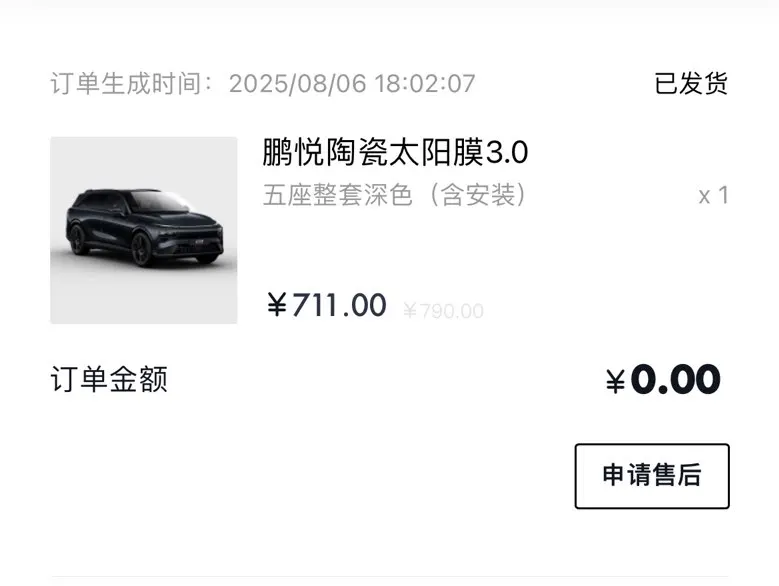The width and height of the screenshot is (779, 586).
Task: Click the crossed-out ¥790.00 original price
Action: pyautogui.click(x=443, y=311)
